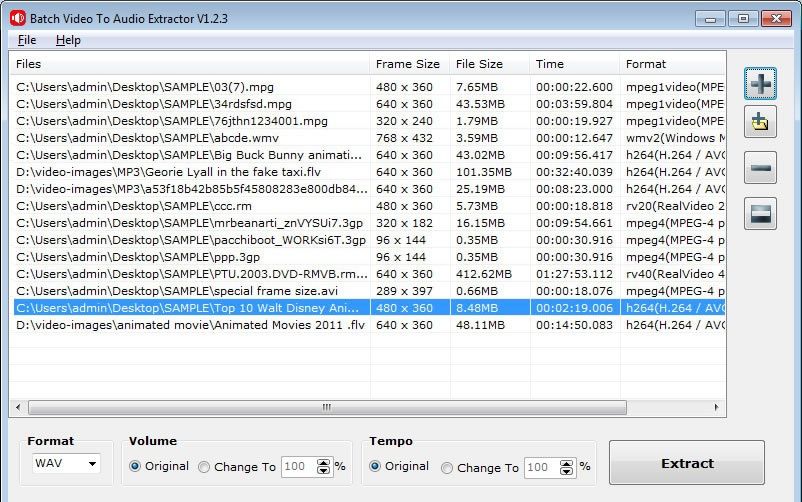This screenshot has height=502, width=802.
Task: Select the Top 10 Walt Disney row
Action: [x=367, y=308]
